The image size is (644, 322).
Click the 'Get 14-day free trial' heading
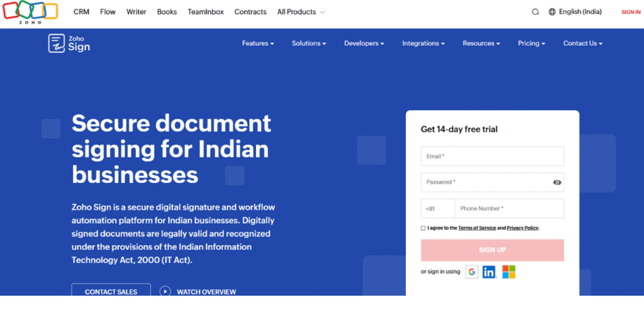(x=458, y=130)
